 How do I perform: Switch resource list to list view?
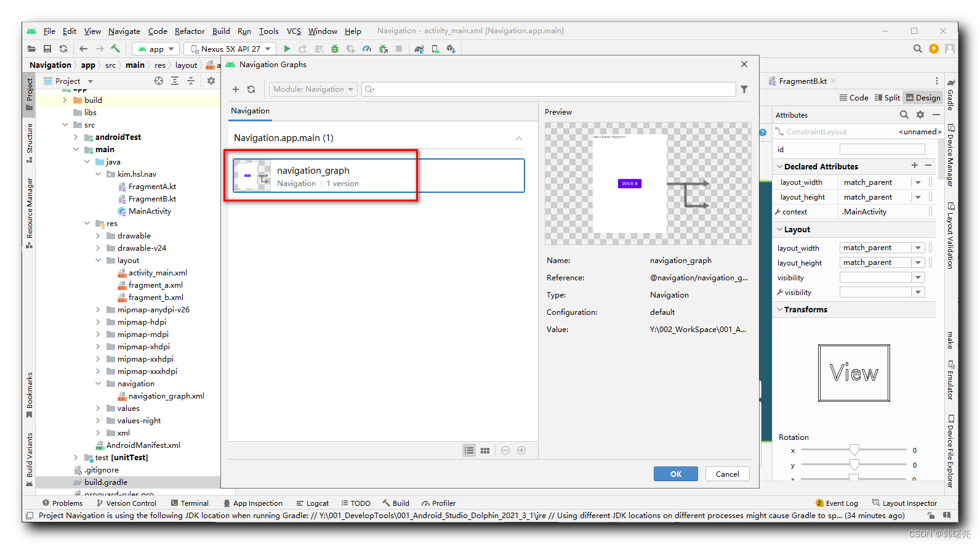coord(469,450)
